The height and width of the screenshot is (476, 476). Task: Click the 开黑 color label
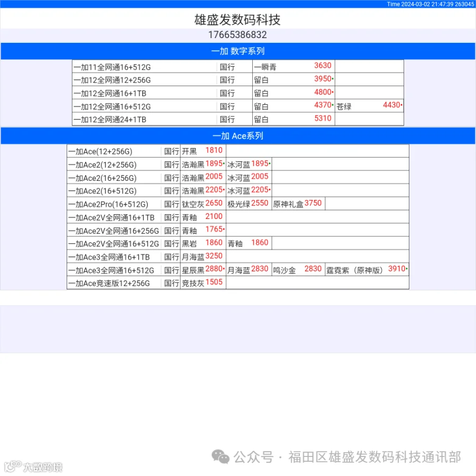(x=189, y=151)
